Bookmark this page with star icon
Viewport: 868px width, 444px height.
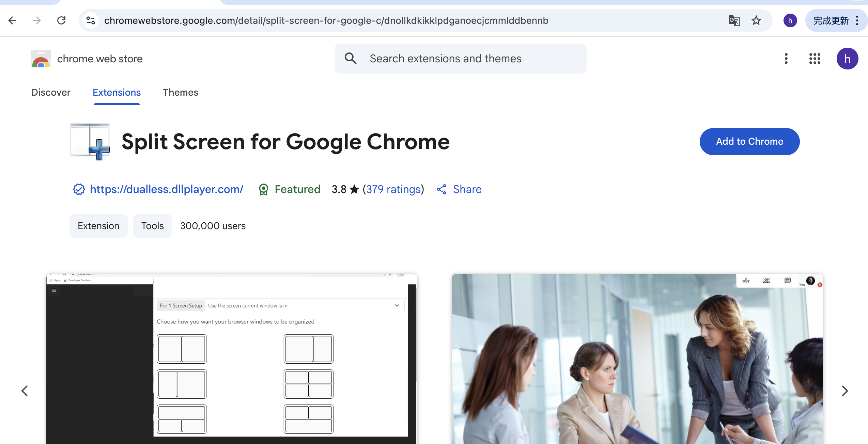click(x=756, y=20)
